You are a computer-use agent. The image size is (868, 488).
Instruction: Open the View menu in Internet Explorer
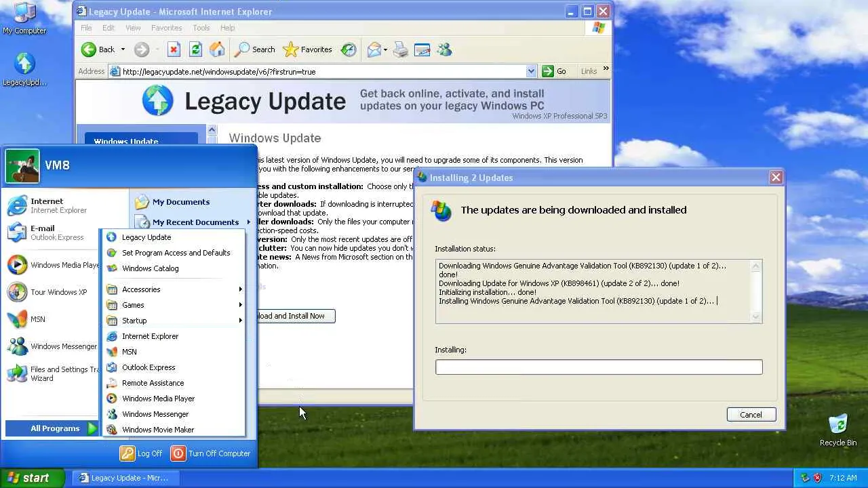(133, 28)
